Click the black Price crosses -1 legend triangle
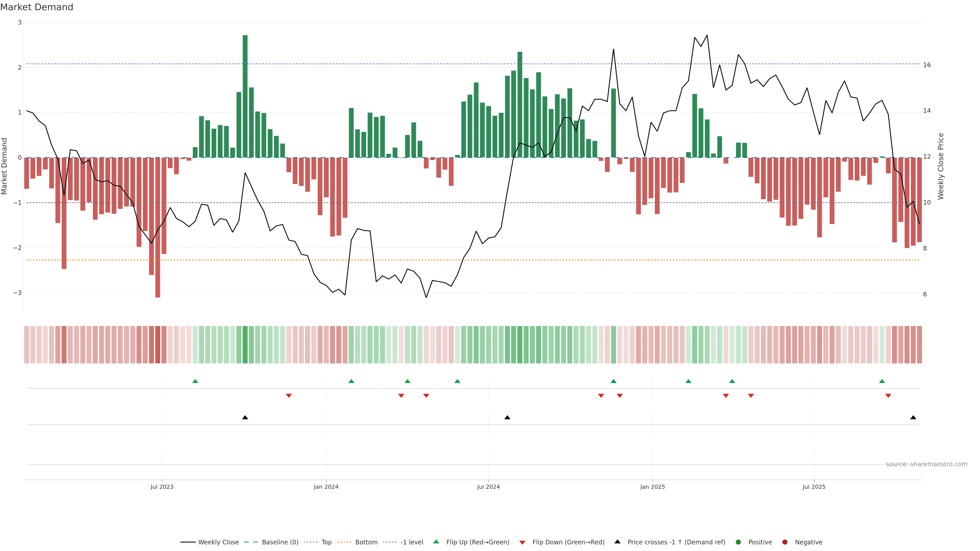The width and height of the screenshot is (980, 551). pyautogui.click(x=617, y=542)
